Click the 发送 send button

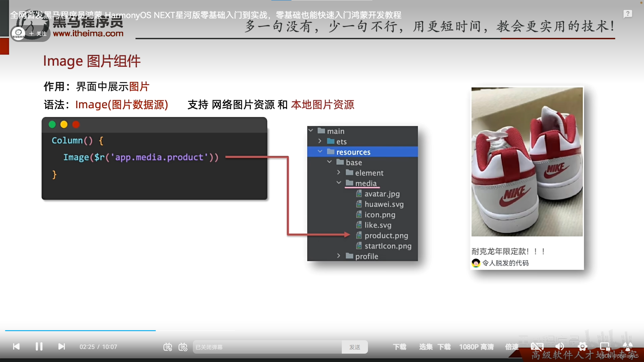[355, 347]
